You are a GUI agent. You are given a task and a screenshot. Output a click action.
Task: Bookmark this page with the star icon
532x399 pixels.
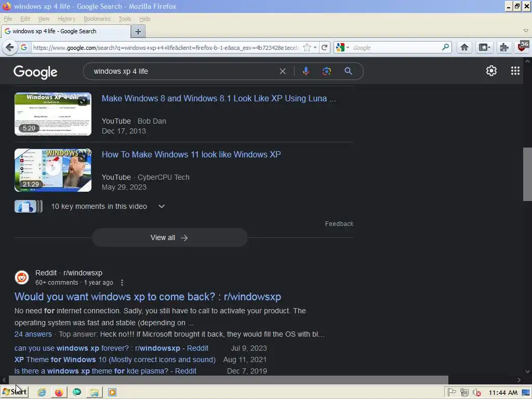(x=307, y=47)
